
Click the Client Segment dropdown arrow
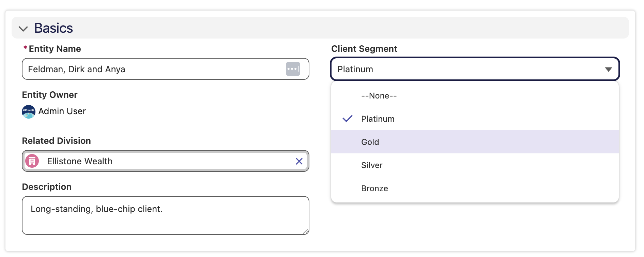(x=608, y=70)
